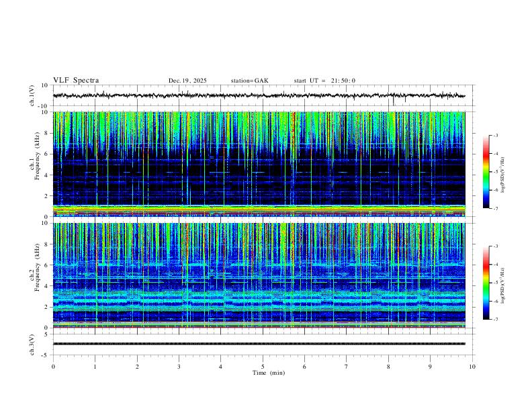
Task: Click the 'station=GAK' label
Action: (x=249, y=81)
